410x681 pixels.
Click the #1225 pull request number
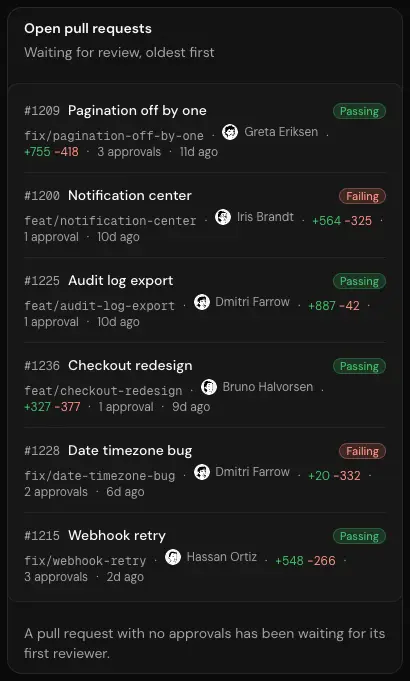click(x=42, y=281)
